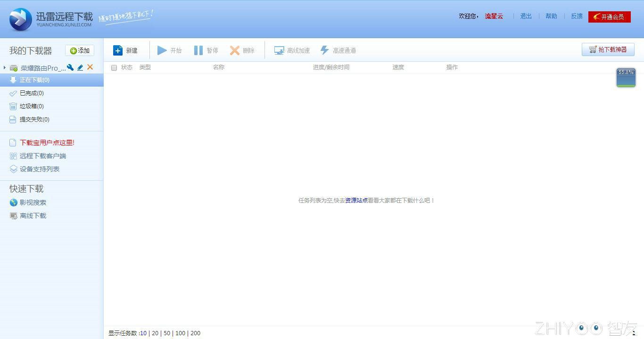This screenshot has width=644, height=339.
Task: Toggle the select-all tasks checkbox
Action: coord(114,68)
